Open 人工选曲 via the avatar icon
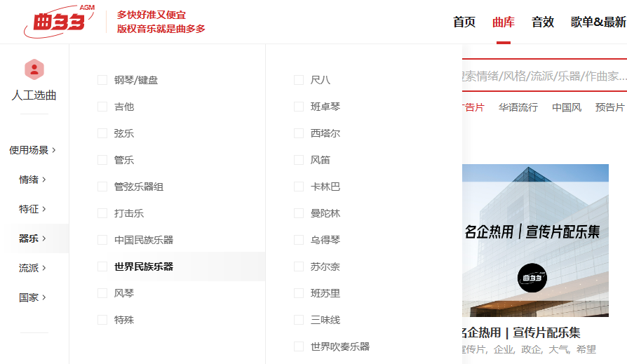The height and width of the screenshot is (364, 627). 34,69
